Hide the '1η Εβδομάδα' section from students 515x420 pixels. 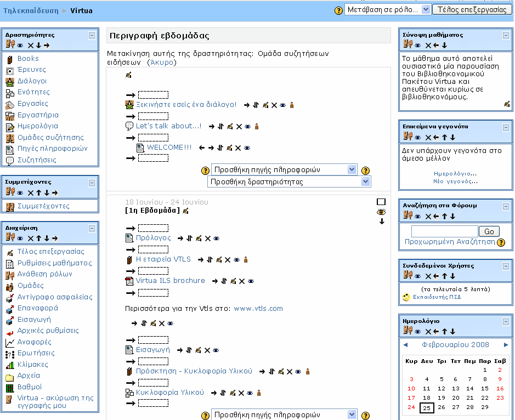[381, 212]
